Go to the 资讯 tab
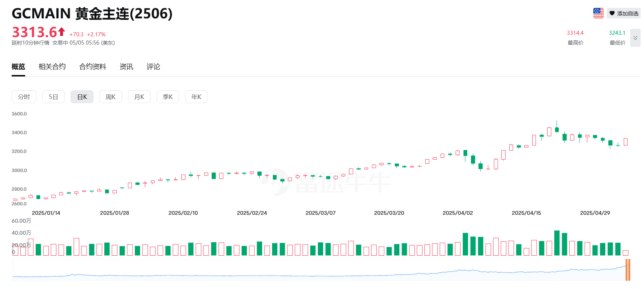 [126, 67]
